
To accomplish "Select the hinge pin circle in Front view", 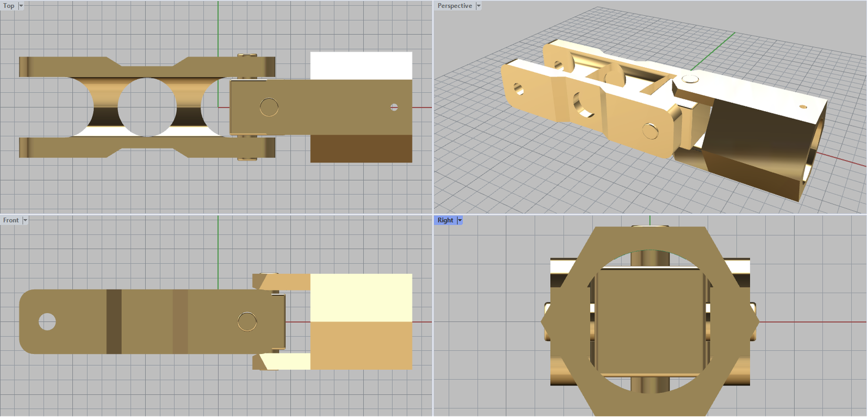I will [x=247, y=322].
